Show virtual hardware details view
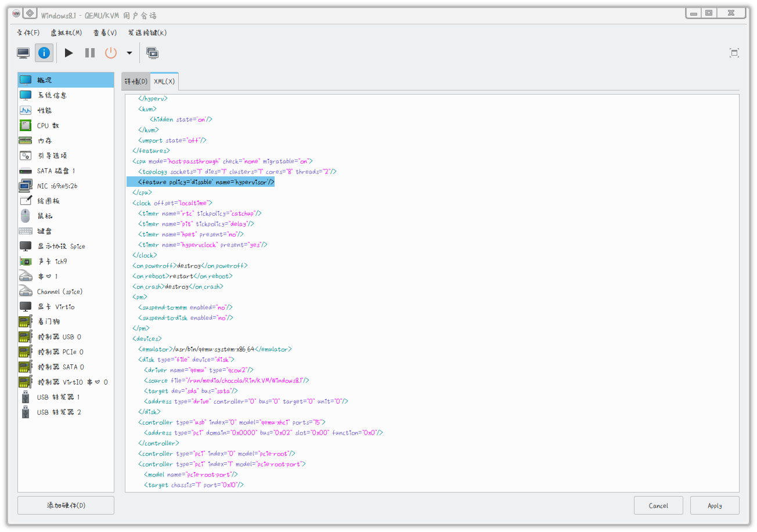Viewport: 757px width, 532px height. (x=45, y=53)
